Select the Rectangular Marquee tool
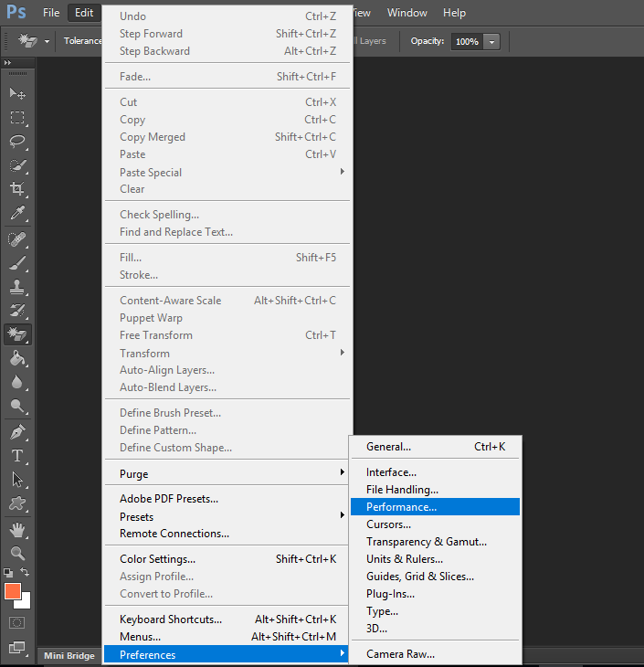The height and width of the screenshot is (667, 644). 17,117
